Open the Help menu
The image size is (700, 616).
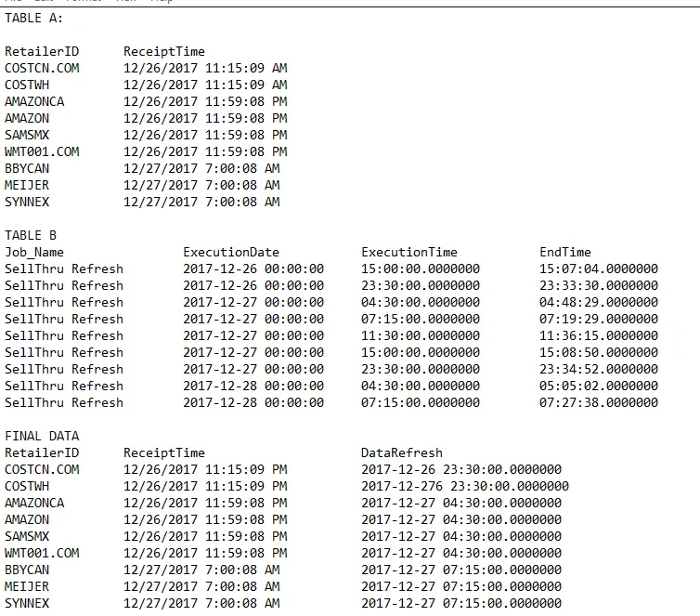(162, 1)
